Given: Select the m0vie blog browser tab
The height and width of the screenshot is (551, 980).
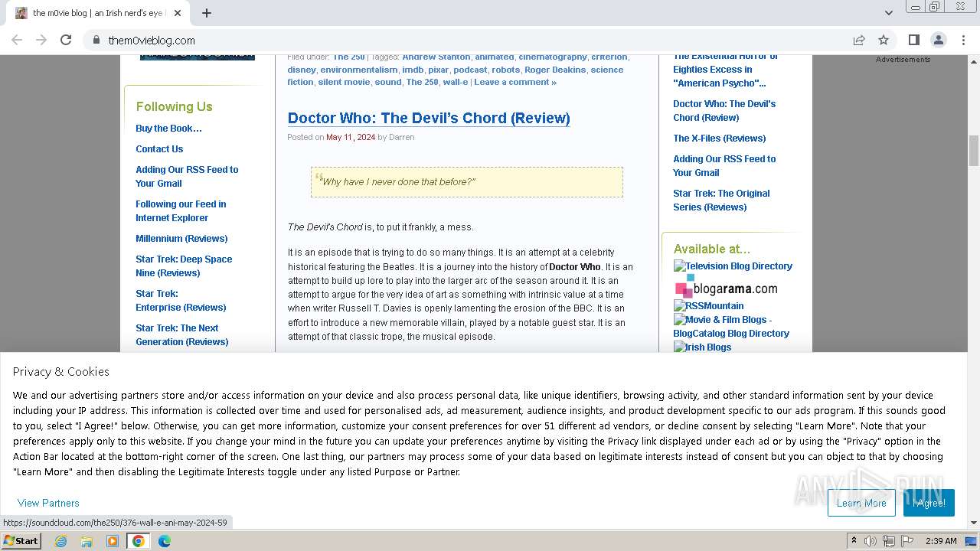Looking at the screenshot, I should pos(100,13).
